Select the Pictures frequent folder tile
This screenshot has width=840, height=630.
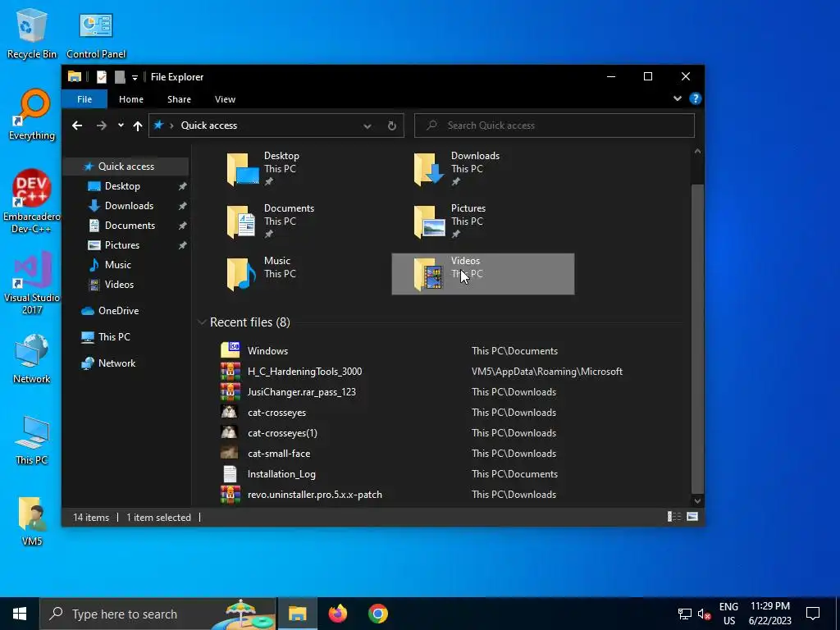point(482,221)
